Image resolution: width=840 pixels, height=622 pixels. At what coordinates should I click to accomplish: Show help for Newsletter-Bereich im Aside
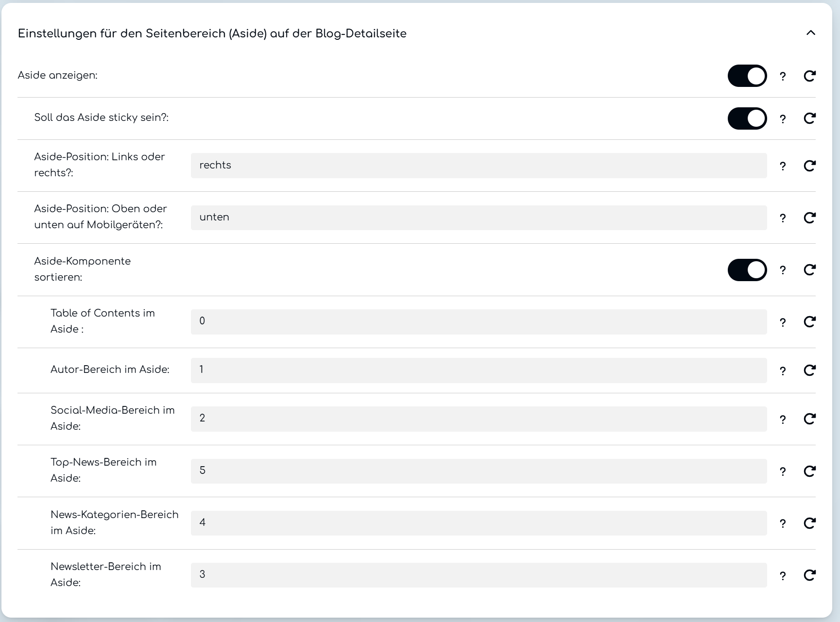coord(783,576)
